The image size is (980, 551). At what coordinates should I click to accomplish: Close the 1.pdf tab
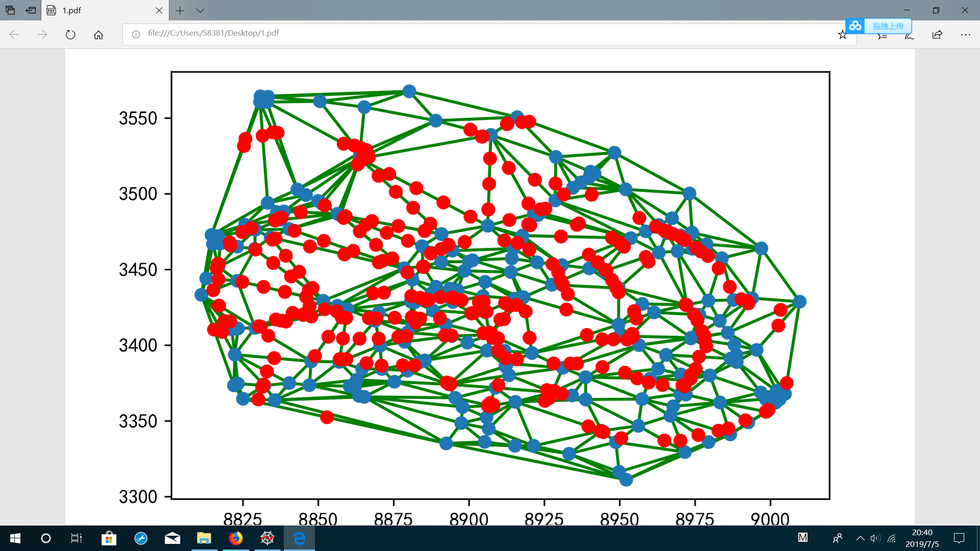click(159, 10)
